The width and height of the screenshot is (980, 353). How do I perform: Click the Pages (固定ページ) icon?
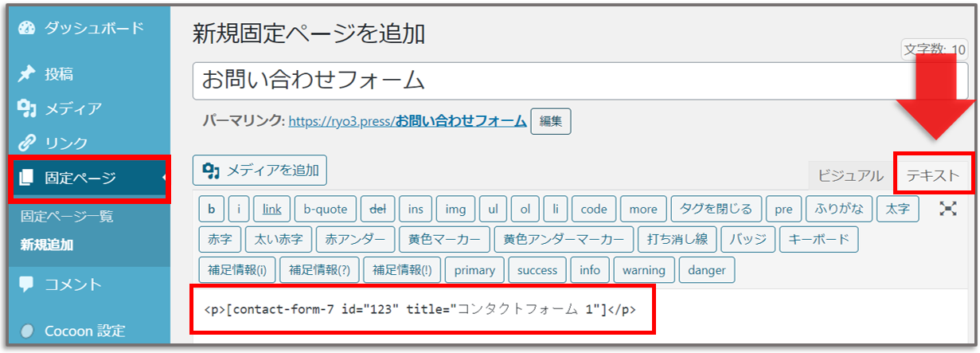pyautogui.click(x=27, y=178)
